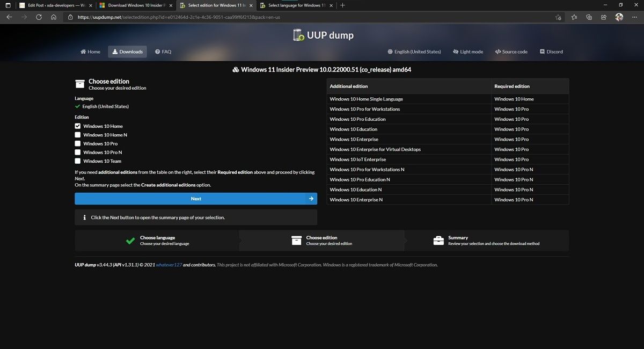The width and height of the screenshot is (644, 349).
Task: Select the Choose language step
Action: 157,241
